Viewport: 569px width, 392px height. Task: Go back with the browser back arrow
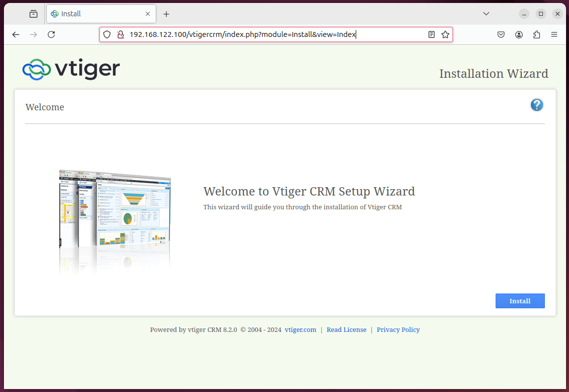[16, 34]
